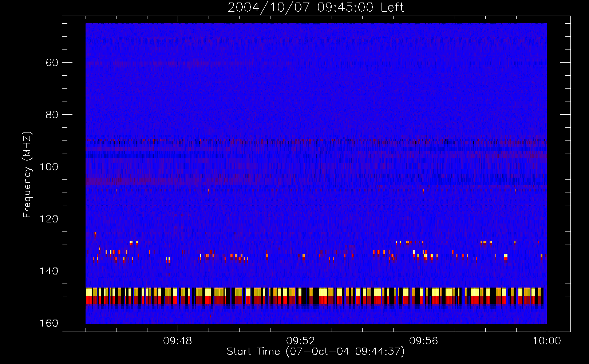Click the bright yellow-red emission band near 150 MHz
The width and height of the screenshot is (589, 364).
click(315, 296)
